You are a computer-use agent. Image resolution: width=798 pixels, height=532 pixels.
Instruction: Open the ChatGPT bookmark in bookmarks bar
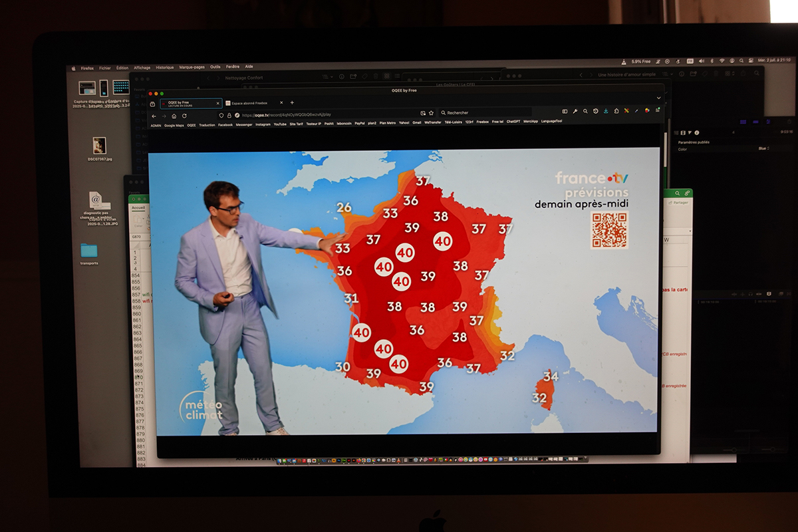pos(513,122)
